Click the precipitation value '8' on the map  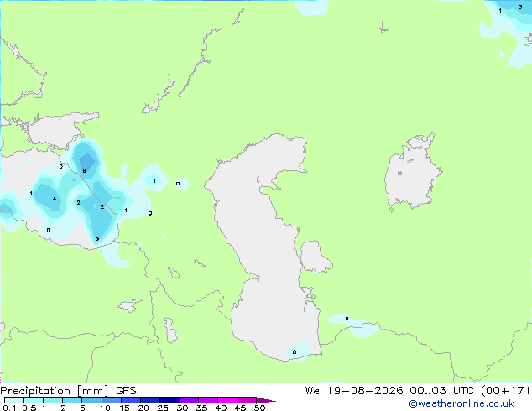[84, 170]
